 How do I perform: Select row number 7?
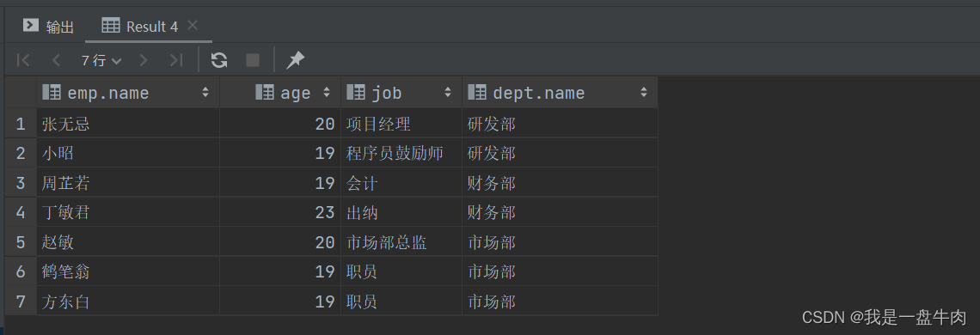pyautogui.click(x=21, y=301)
